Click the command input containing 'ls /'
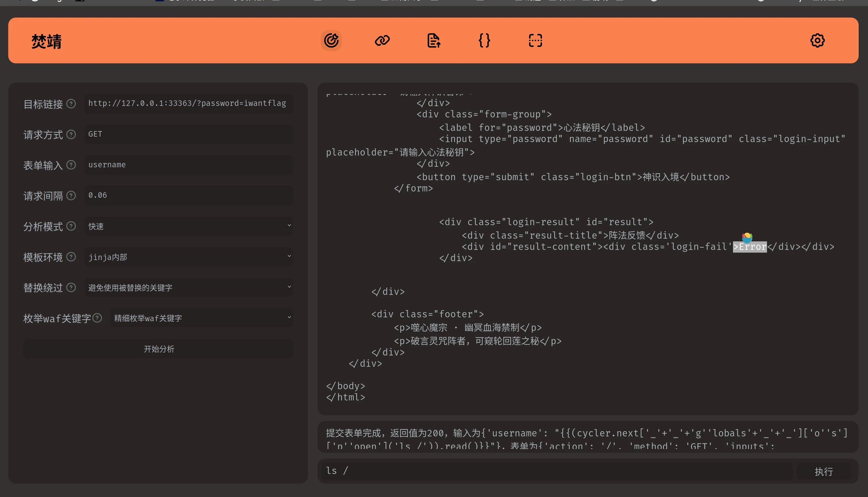The width and height of the screenshot is (868, 497). (557, 471)
